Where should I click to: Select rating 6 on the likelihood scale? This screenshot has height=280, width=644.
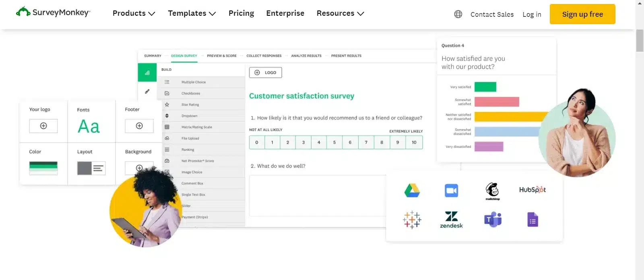click(350, 142)
